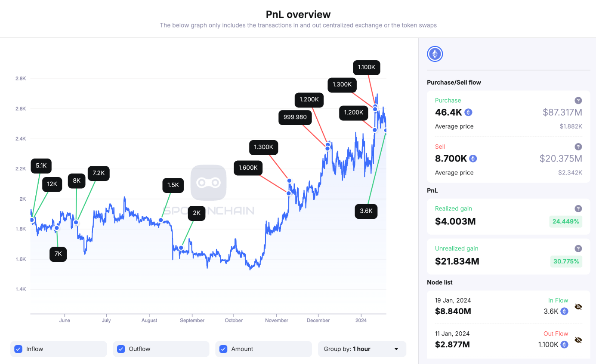Uncheck the Inflow checkbox
The image size is (596, 364).
tap(18, 349)
